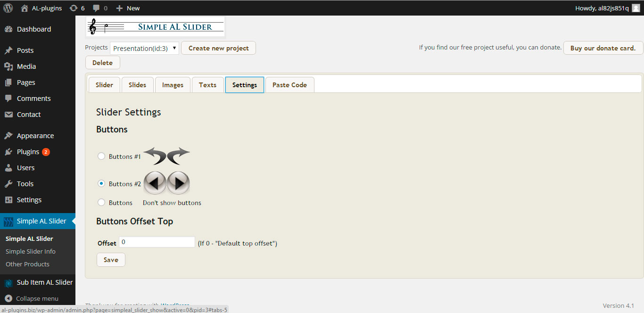Click the WordPress logo icon

(8, 8)
